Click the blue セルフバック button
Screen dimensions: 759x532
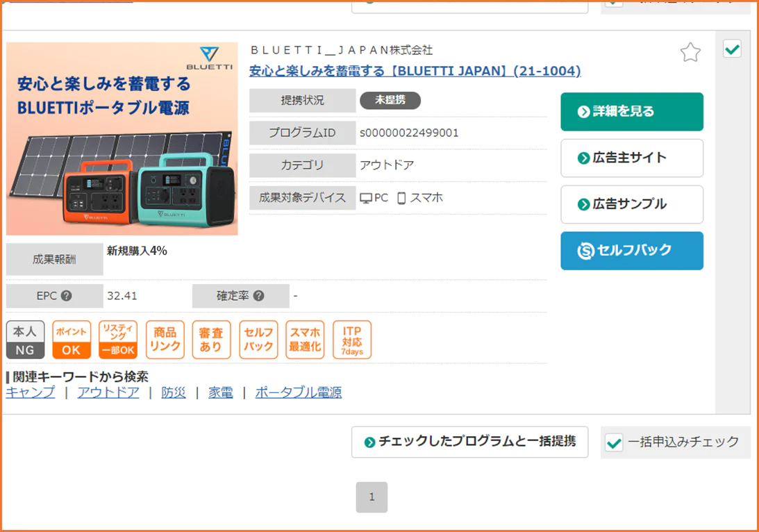[x=632, y=251]
